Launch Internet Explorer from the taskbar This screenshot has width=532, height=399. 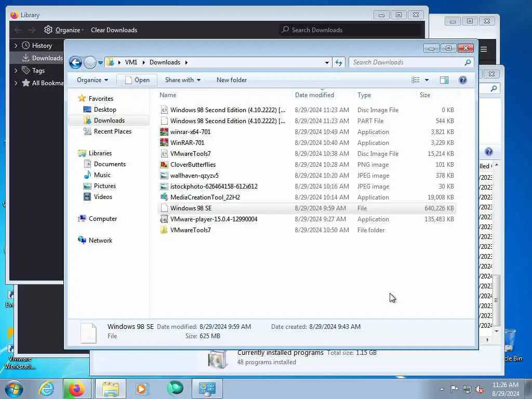pos(46,389)
